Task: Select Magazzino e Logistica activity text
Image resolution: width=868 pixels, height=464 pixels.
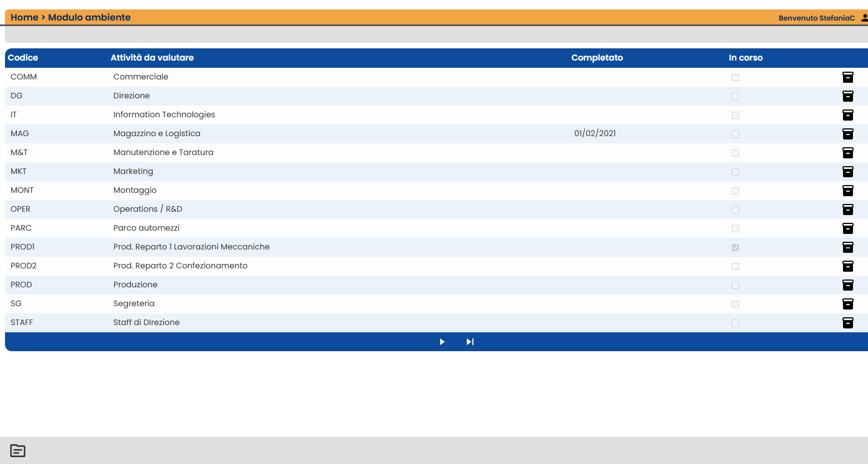Action: tap(157, 133)
